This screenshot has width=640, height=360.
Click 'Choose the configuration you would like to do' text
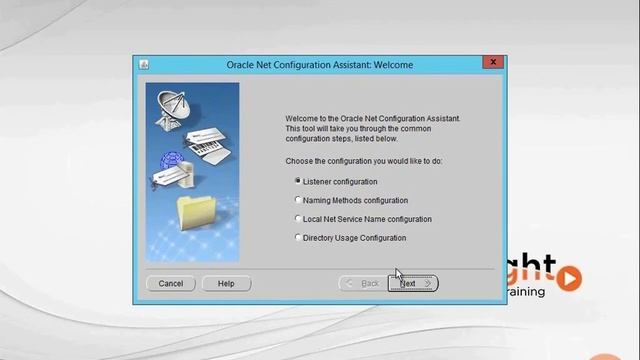coord(364,161)
